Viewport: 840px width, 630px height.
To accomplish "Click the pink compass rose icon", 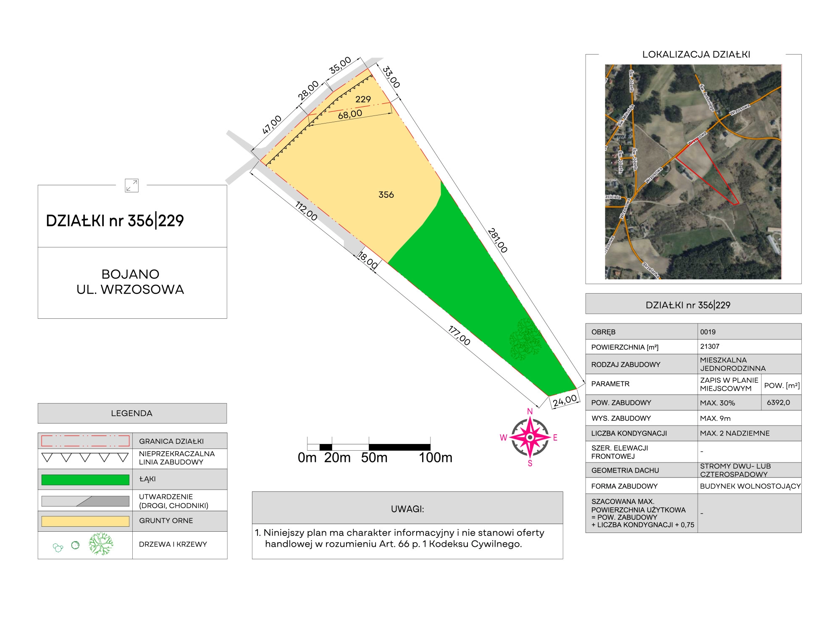I will coord(530,437).
